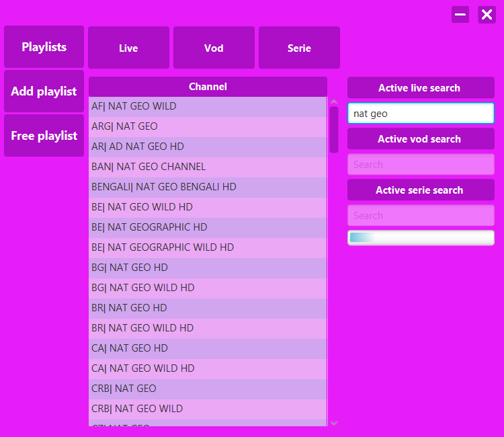Screen dimensions: 504x437
Task: Switch to the Vod tab
Action: 214,48
